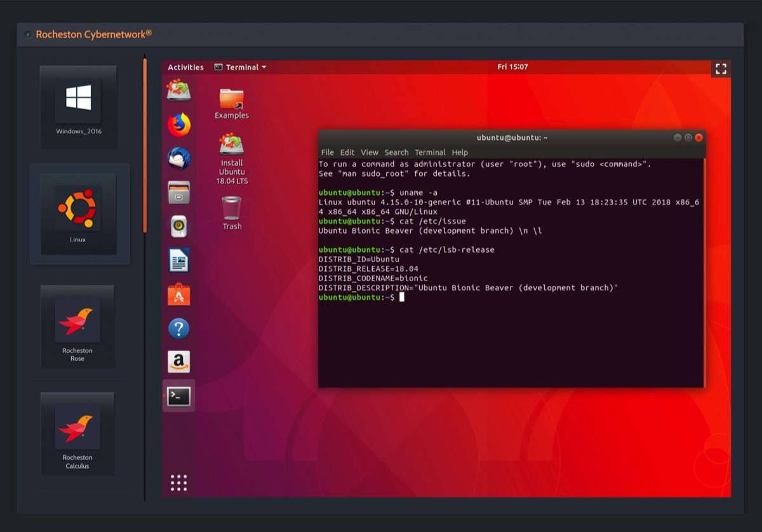Screen dimensions: 762x532
Task: Open the terminal Help menu
Action: click(x=460, y=152)
